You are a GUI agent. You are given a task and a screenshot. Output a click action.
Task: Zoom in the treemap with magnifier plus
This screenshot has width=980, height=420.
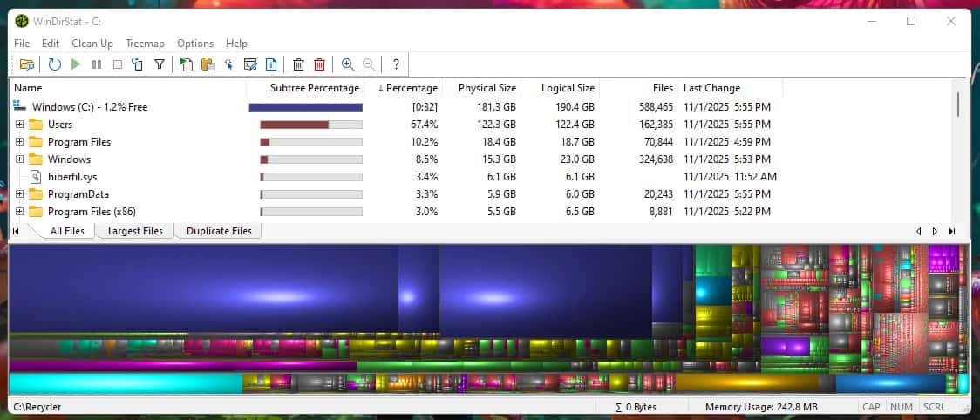coord(348,64)
